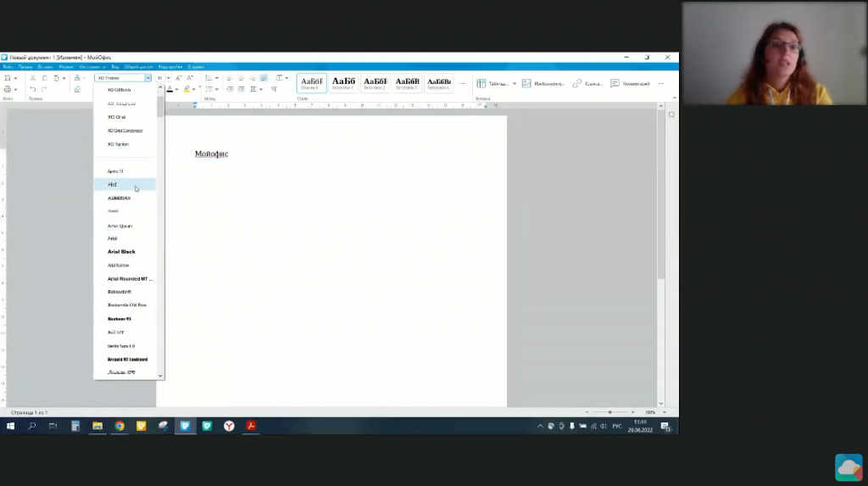Viewport: 868px width, 486px height.
Task: Click the font list scrollbar down arrow
Action: 160,376
